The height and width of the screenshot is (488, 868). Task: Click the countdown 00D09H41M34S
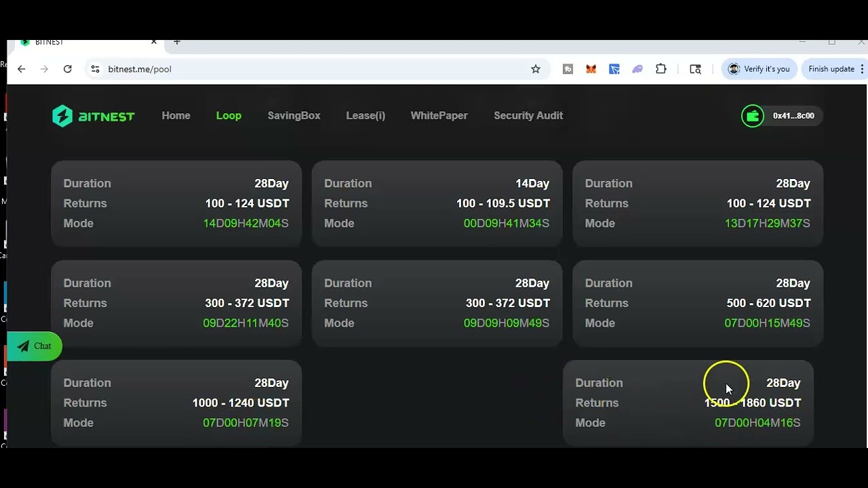pyautogui.click(x=507, y=224)
